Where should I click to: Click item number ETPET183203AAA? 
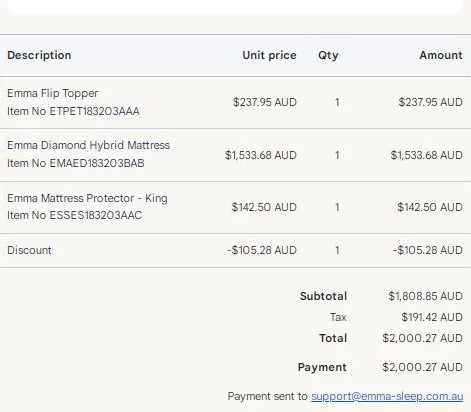click(x=73, y=111)
